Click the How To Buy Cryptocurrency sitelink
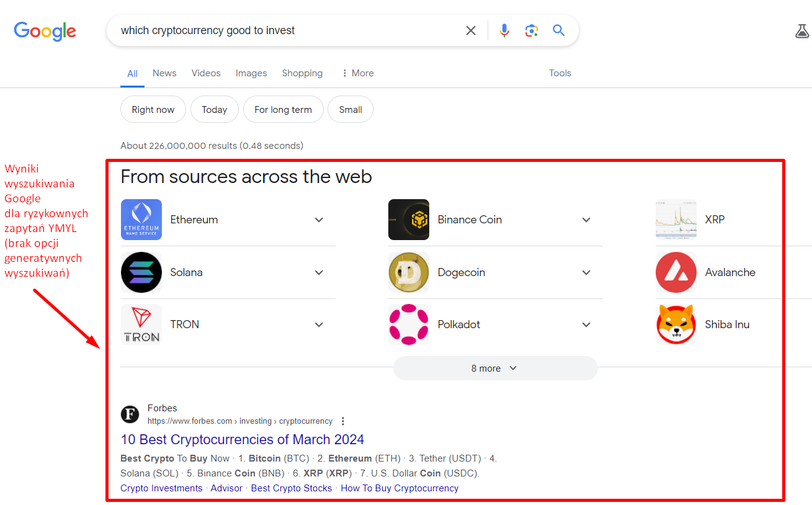Image resolution: width=812 pixels, height=505 pixels. click(x=399, y=488)
